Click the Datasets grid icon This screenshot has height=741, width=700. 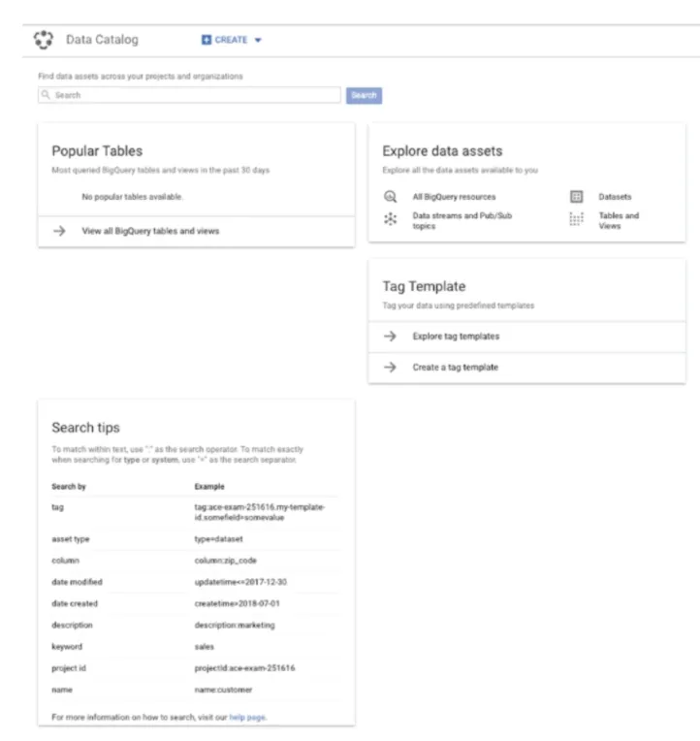coord(576,197)
